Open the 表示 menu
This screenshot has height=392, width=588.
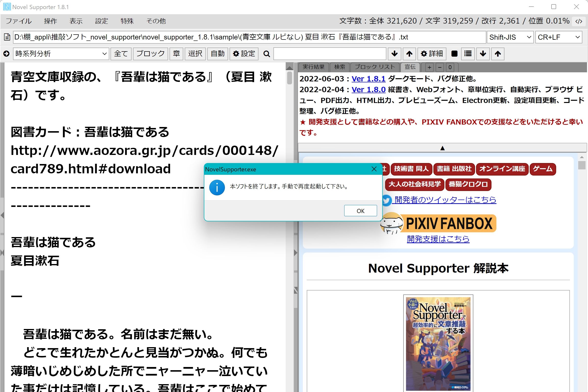pos(76,21)
